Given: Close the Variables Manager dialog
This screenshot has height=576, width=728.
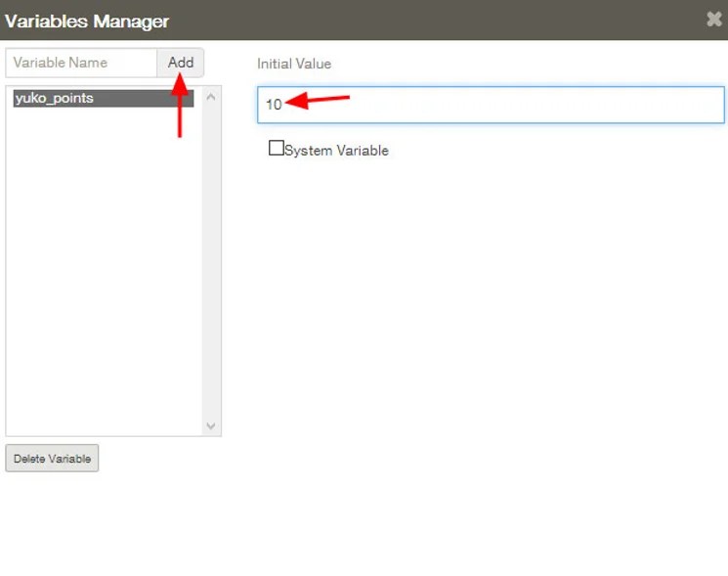Looking at the screenshot, I should coord(714,19).
